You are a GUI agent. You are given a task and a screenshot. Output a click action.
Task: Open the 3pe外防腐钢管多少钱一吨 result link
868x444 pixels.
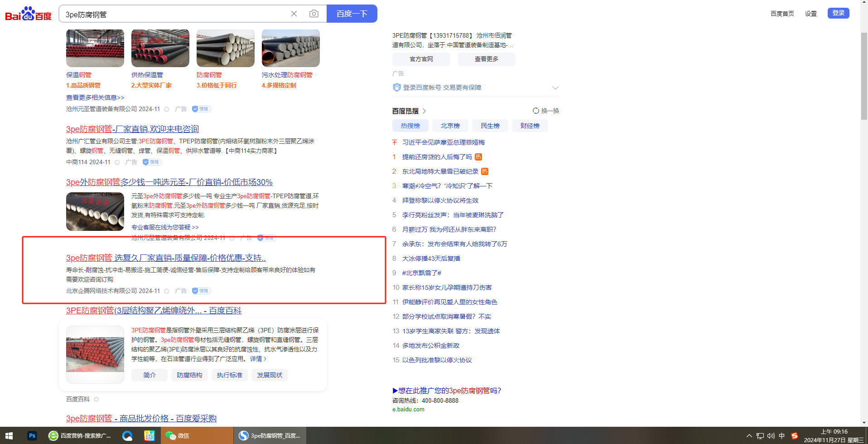point(169,182)
